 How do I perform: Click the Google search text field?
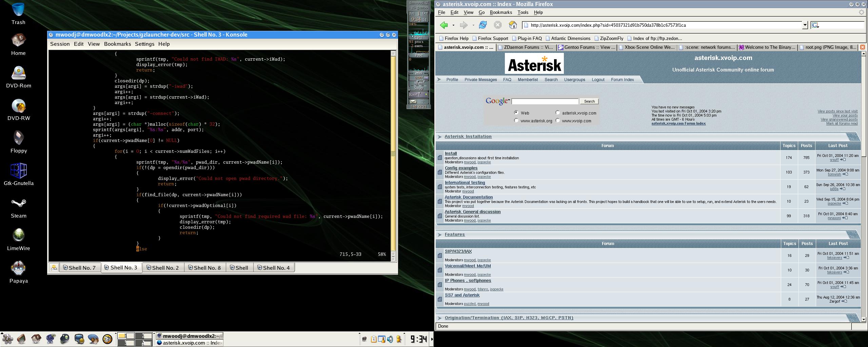coord(545,101)
